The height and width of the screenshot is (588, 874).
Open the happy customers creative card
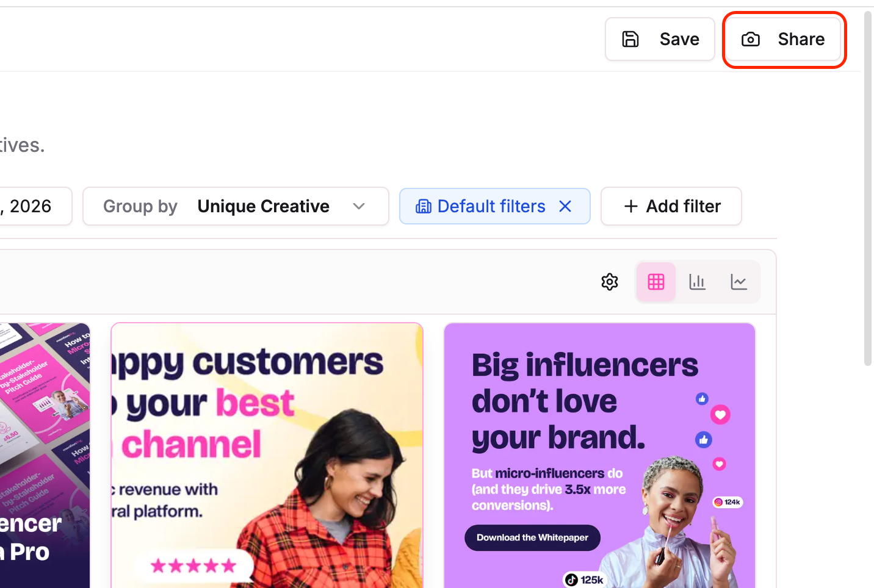click(x=267, y=455)
